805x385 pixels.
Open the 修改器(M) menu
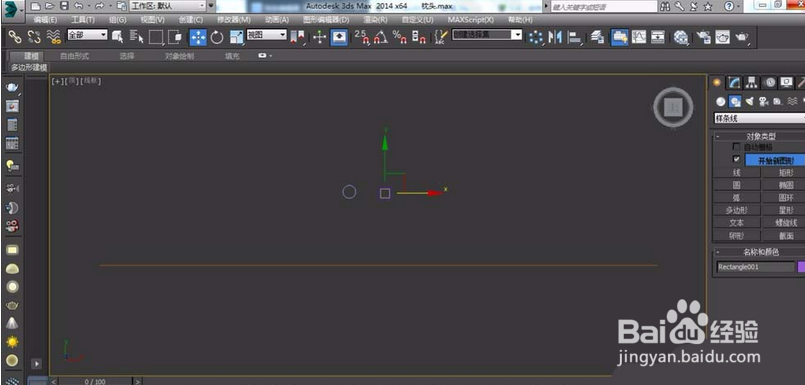(x=234, y=20)
